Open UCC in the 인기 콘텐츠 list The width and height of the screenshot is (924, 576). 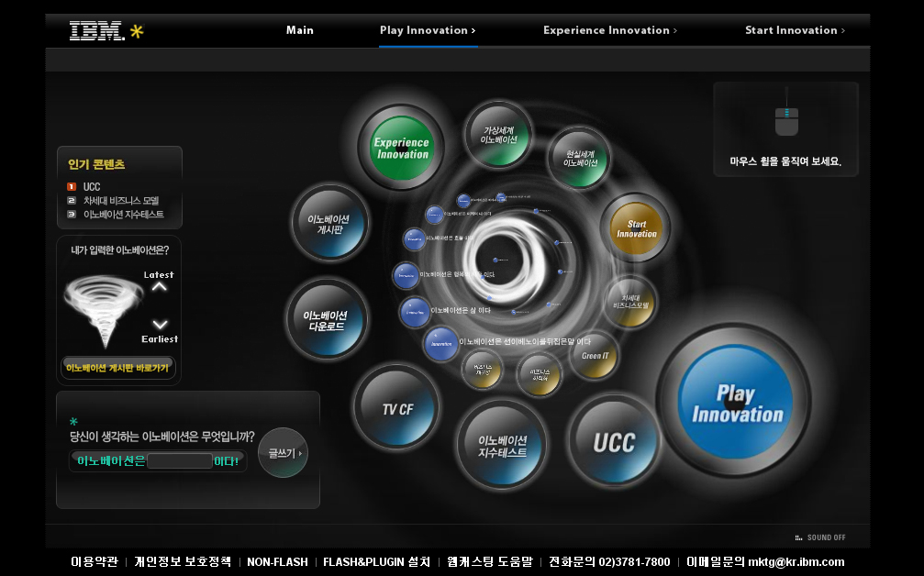click(x=92, y=187)
